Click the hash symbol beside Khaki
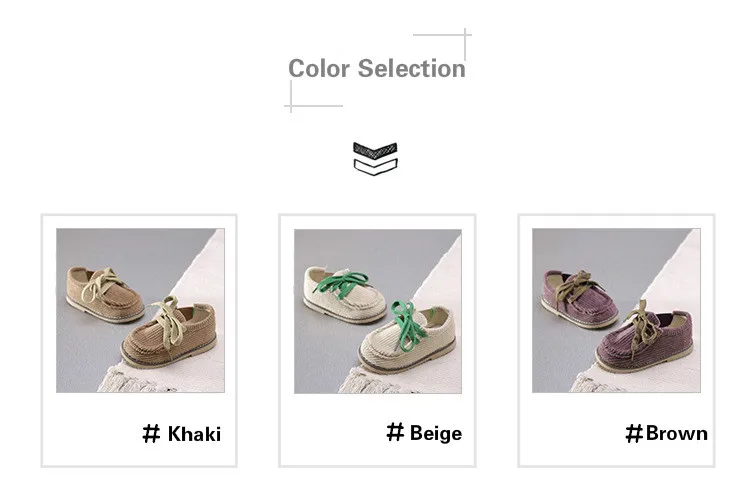Viewport: 750px width, 478px height. (x=151, y=434)
